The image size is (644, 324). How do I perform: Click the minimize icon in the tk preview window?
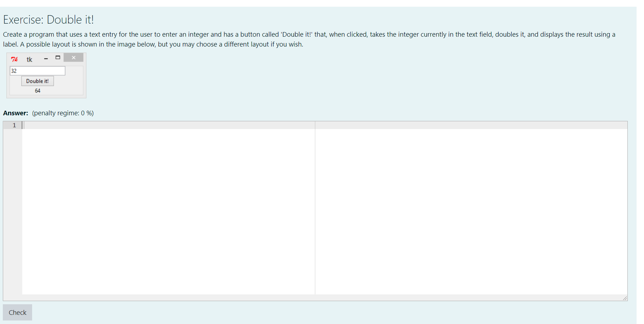pos(46,59)
